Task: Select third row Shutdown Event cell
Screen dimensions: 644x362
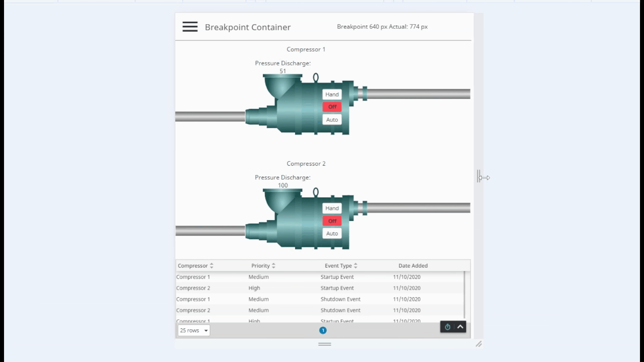Action: [340, 299]
